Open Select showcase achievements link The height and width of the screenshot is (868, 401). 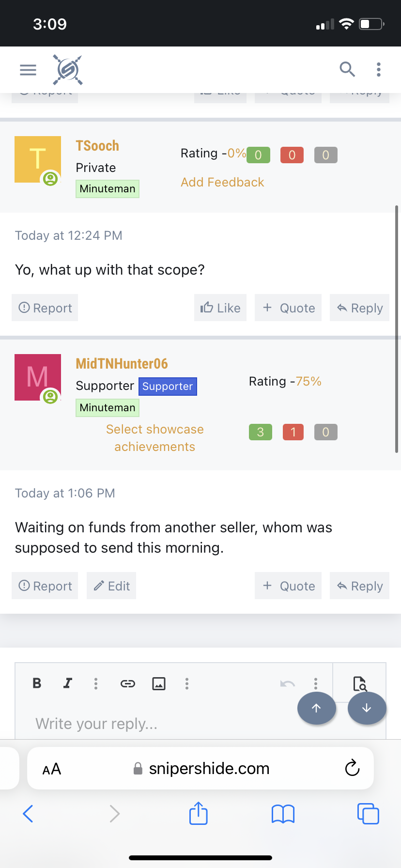tap(155, 438)
